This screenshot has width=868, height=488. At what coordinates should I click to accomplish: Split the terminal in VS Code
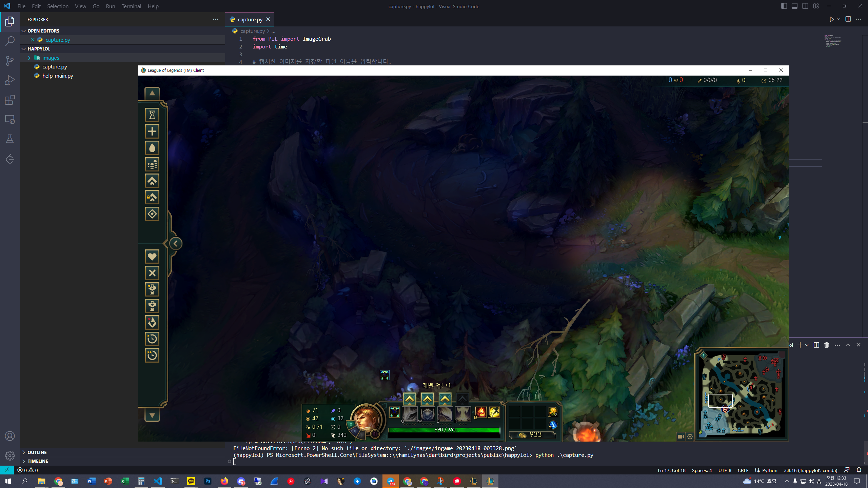[x=816, y=345]
